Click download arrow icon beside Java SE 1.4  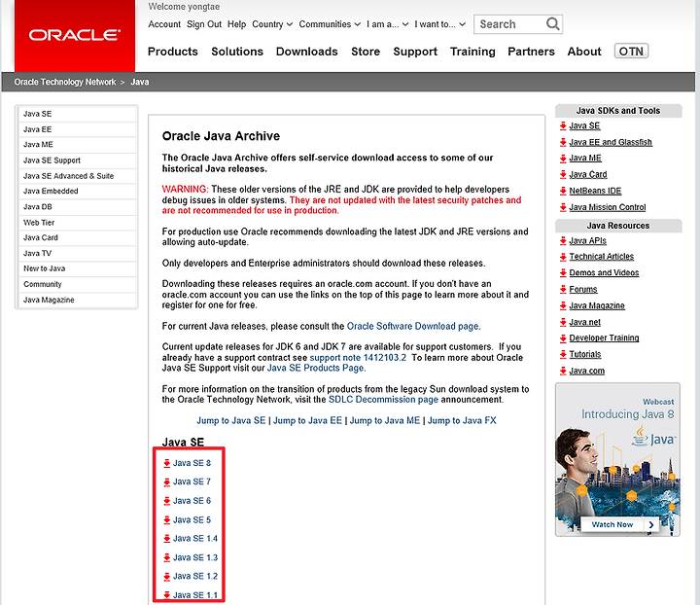(167, 539)
